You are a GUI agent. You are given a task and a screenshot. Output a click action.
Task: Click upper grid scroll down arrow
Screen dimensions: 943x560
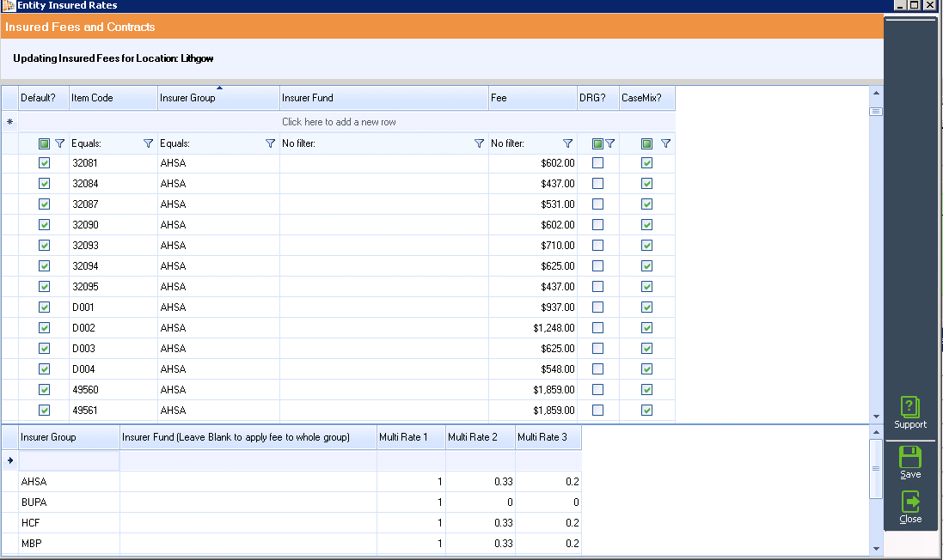(x=876, y=417)
